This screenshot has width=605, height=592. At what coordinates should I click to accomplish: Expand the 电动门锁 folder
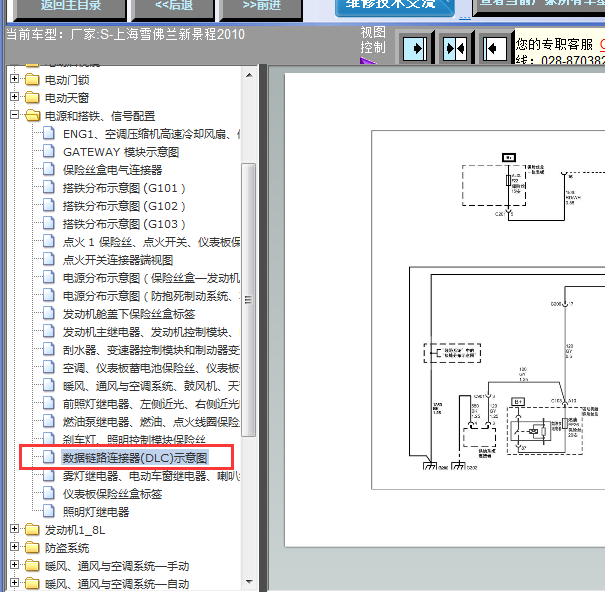coord(14,79)
